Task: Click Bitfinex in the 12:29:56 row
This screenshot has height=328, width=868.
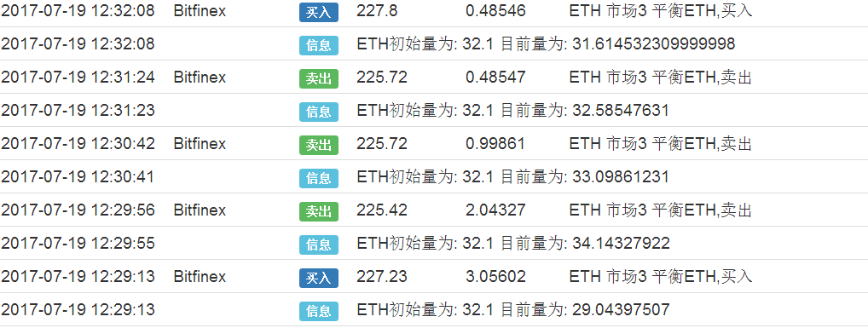Action: tap(200, 210)
